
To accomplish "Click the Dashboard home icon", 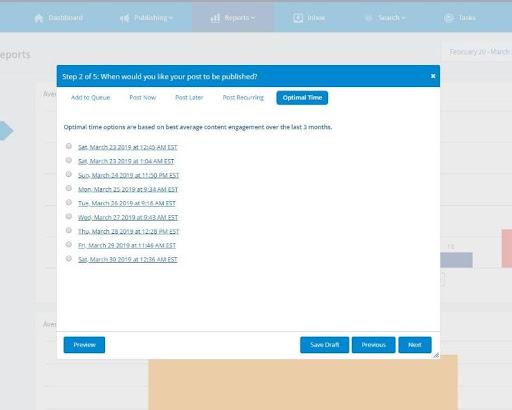I will click(x=39, y=18).
